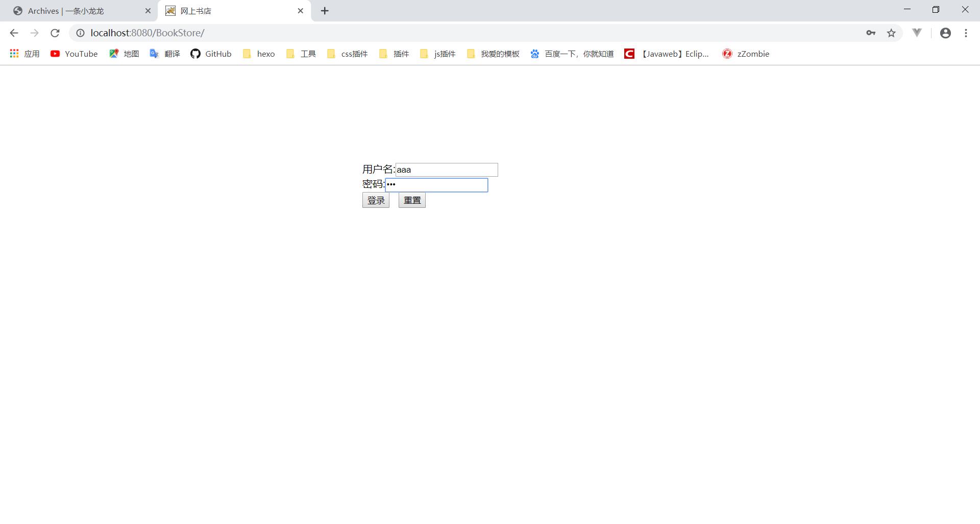Image resolution: width=980 pixels, height=524 pixels.
Task: Go back using the browser back arrow
Action: [14, 33]
